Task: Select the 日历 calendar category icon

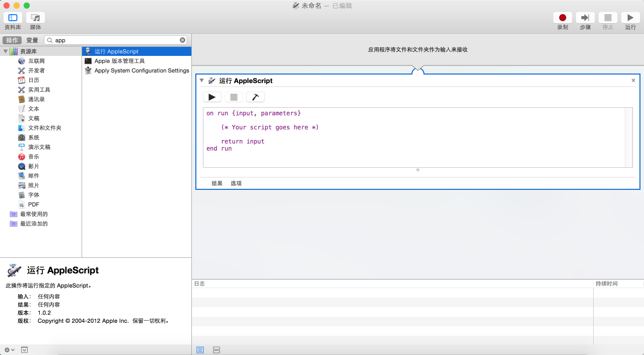Action: pyautogui.click(x=22, y=80)
